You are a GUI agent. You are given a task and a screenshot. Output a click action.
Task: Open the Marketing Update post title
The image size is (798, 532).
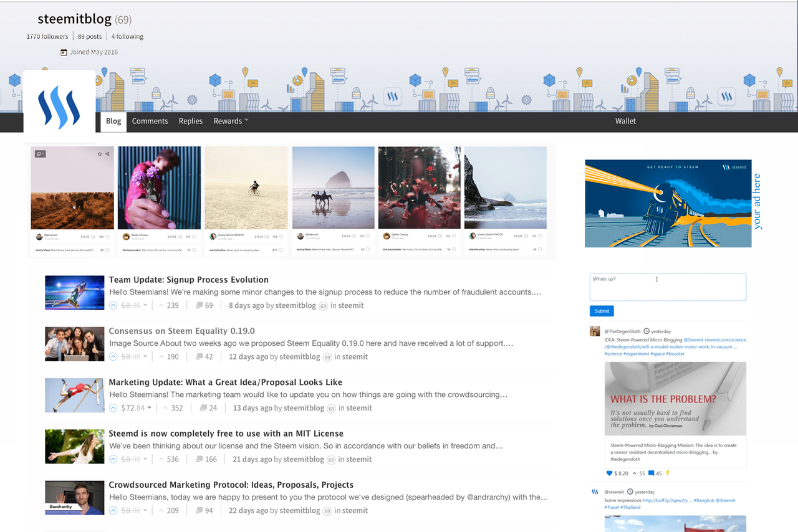click(226, 382)
